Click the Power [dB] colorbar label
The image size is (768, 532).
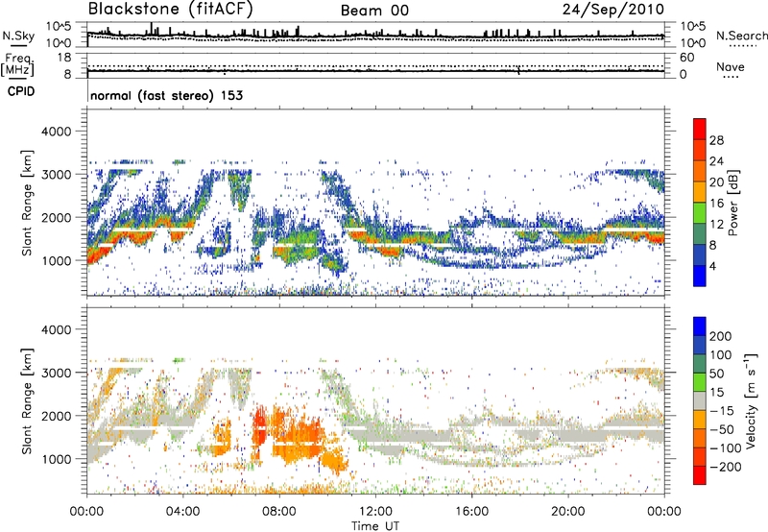(x=732, y=203)
